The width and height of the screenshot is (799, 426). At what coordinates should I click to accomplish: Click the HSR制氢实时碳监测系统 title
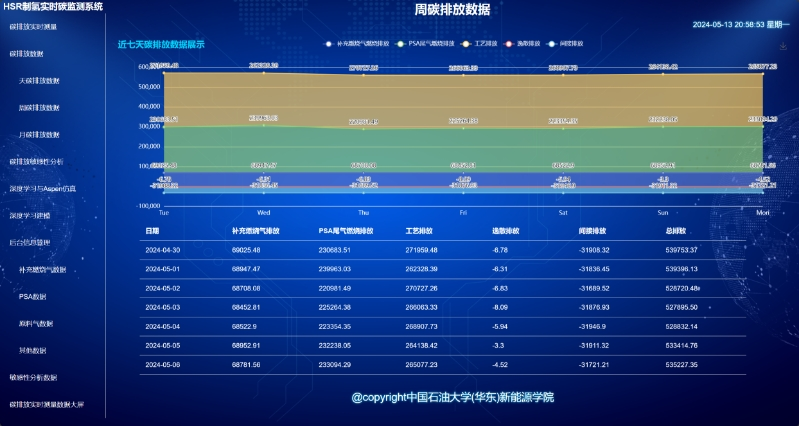tap(53, 7)
